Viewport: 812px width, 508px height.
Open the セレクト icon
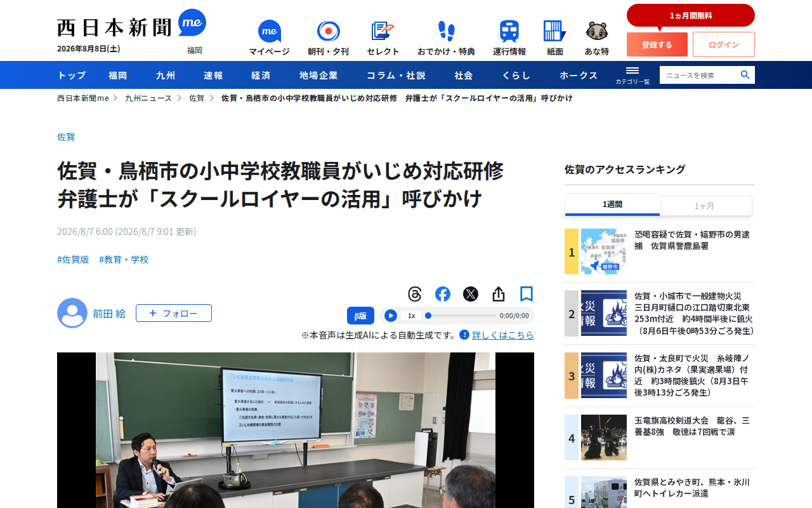(x=383, y=38)
